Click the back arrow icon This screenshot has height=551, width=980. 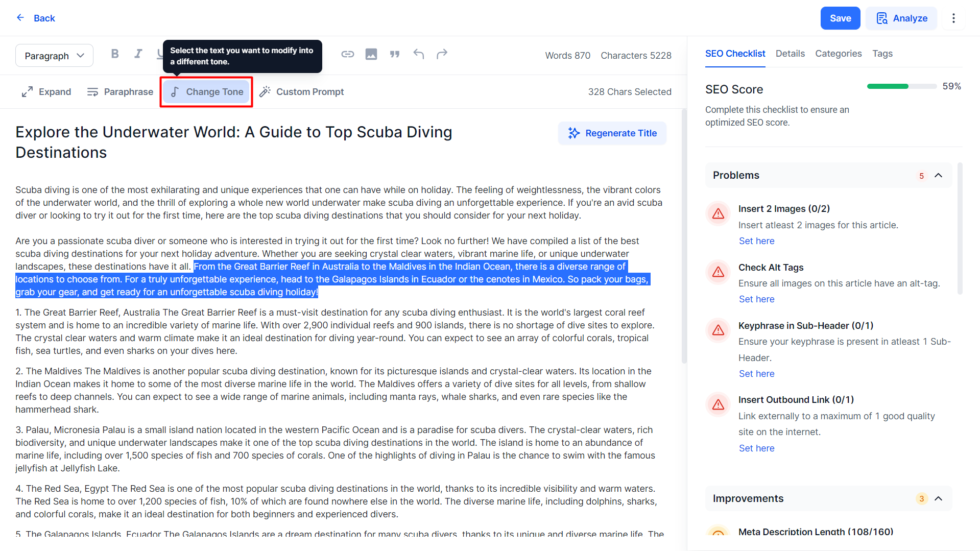pyautogui.click(x=20, y=18)
